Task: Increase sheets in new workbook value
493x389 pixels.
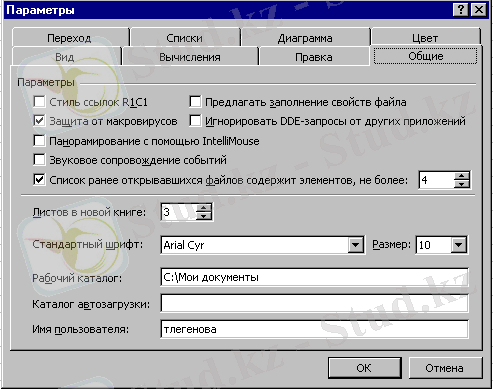Action: 204,208
